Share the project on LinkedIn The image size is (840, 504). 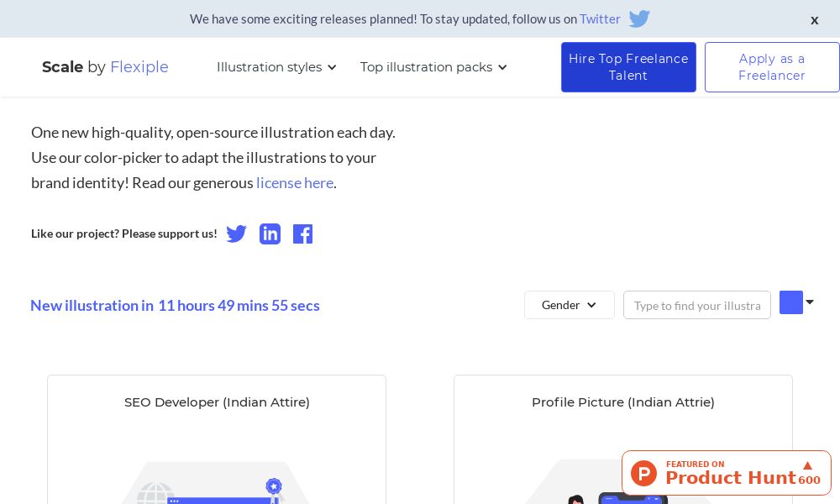[x=270, y=234]
